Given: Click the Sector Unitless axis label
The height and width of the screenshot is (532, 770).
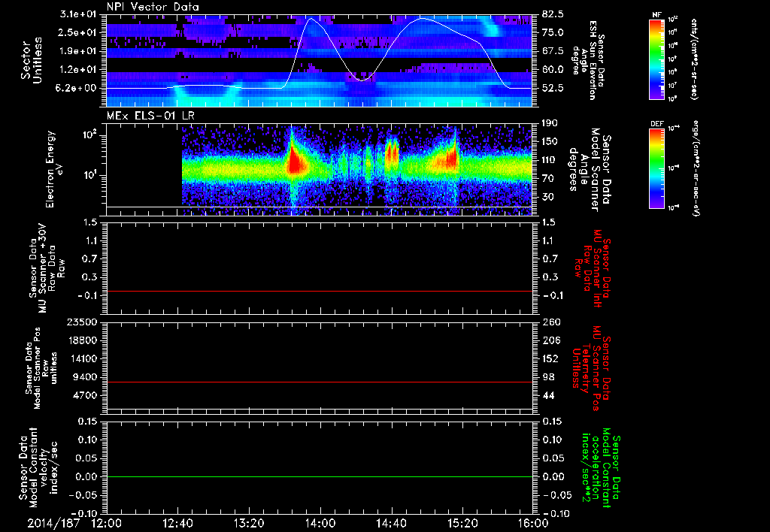Looking at the screenshot, I should (x=32, y=60).
